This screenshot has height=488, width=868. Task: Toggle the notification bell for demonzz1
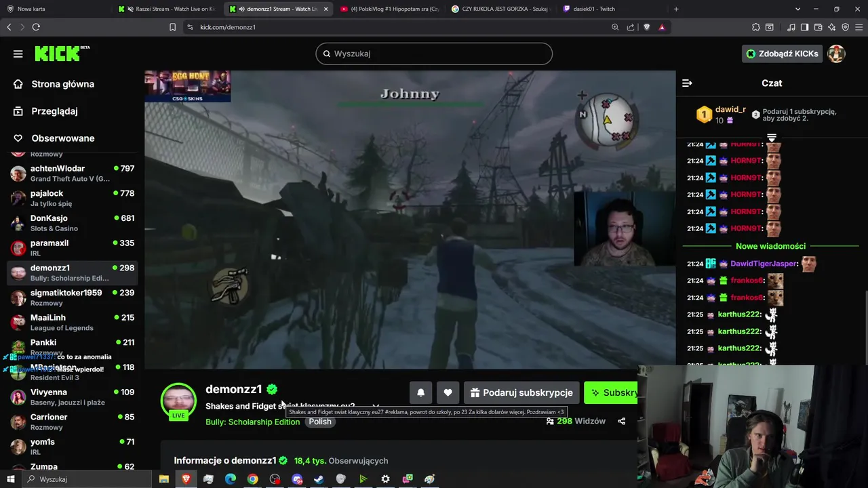pyautogui.click(x=420, y=392)
